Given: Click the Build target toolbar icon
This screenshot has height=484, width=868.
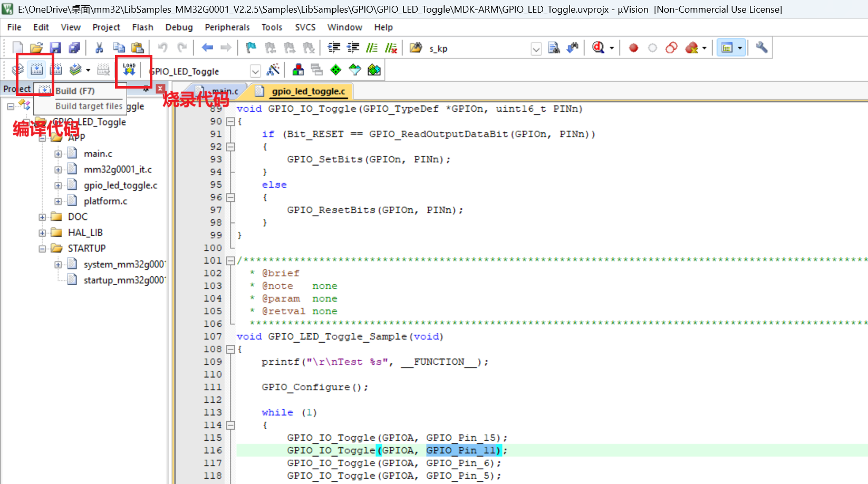Looking at the screenshot, I should point(36,70).
